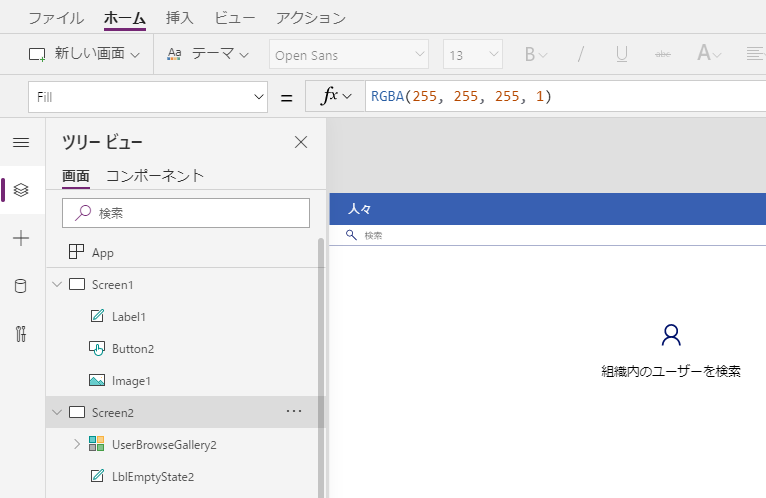
Task: Click the tree view magnifier icon
Action: pos(83,213)
